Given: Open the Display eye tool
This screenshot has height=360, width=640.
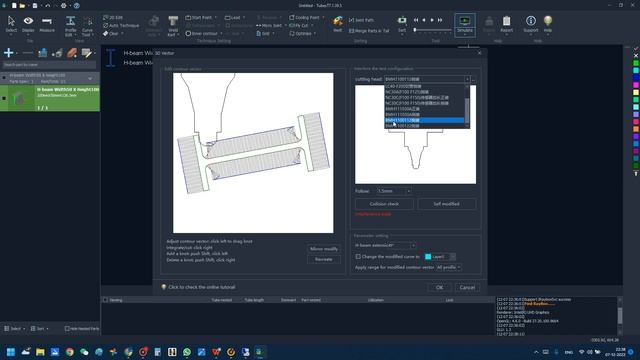Looking at the screenshot, I should point(28,24).
